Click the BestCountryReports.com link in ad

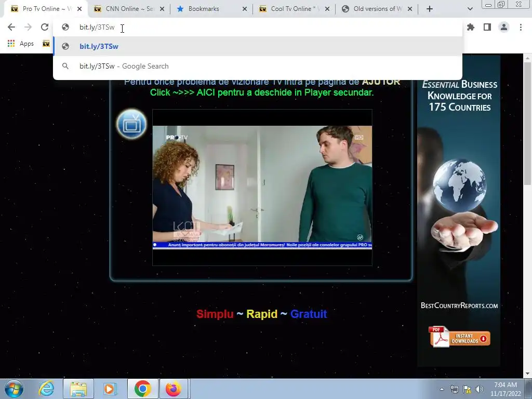[459, 305]
